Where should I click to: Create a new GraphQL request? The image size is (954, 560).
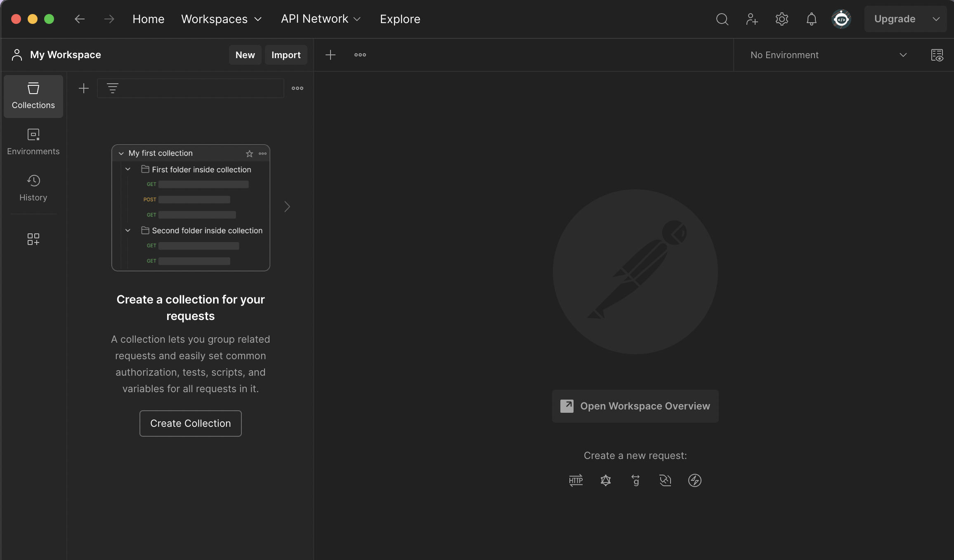click(605, 480)
